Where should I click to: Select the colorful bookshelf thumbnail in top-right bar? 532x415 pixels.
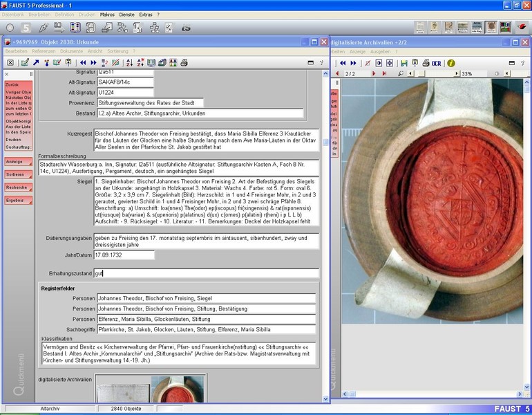click(505, 27)
